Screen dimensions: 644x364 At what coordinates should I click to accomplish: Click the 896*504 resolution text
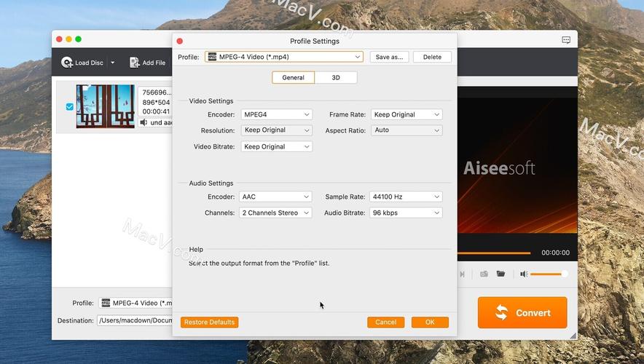[156, 102]
